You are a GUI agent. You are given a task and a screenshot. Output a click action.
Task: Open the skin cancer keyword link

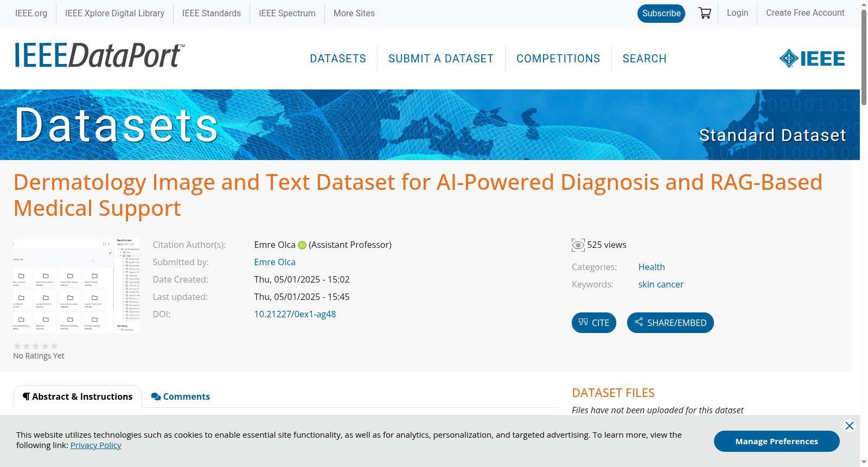[x=661, y=284]
